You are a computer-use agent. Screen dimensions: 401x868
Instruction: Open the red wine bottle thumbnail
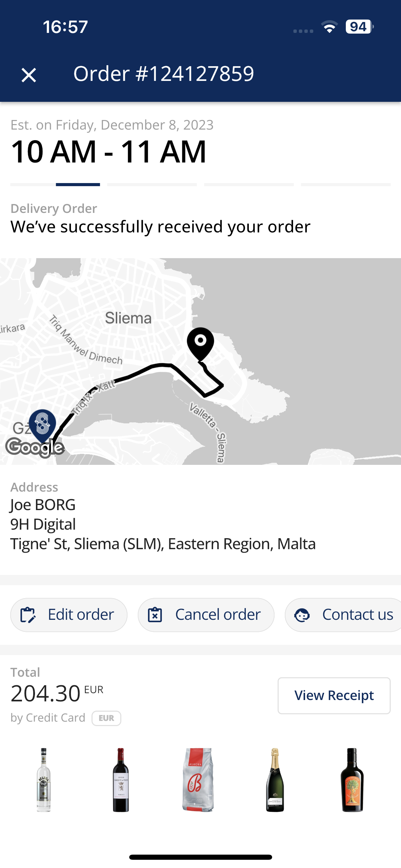121,780
